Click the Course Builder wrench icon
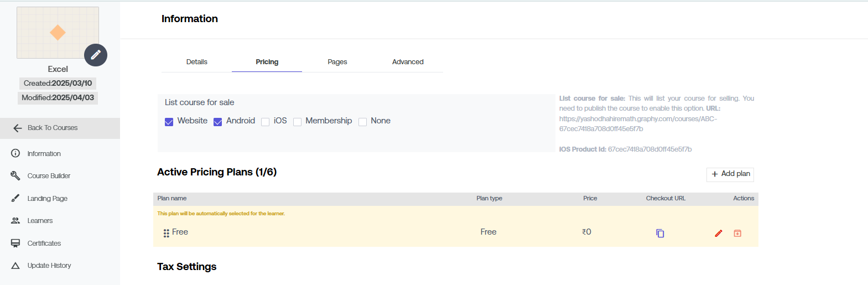 click(15, 175)
